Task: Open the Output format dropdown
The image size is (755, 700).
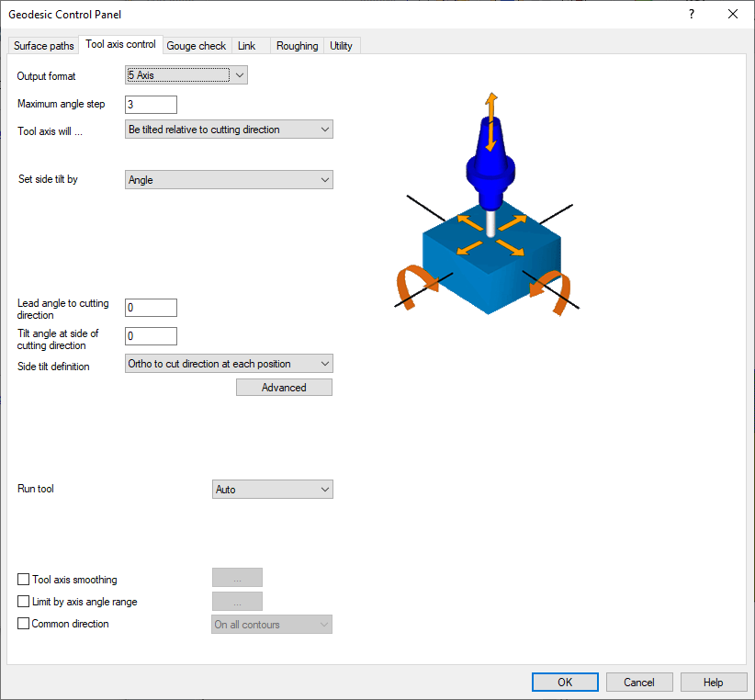Action: pyautogui.click(x=186, y=75)
